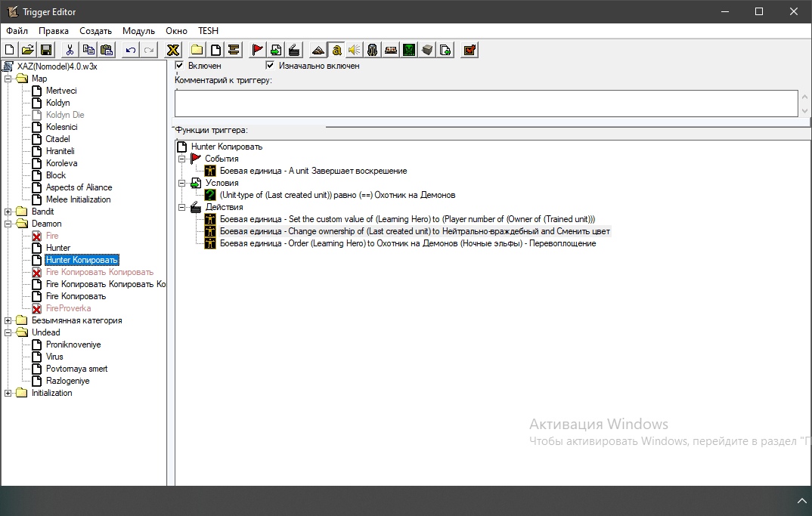Create new trigger with blank page icon
The width and height of the screenshot is (812, 516).
pos(215,50)
